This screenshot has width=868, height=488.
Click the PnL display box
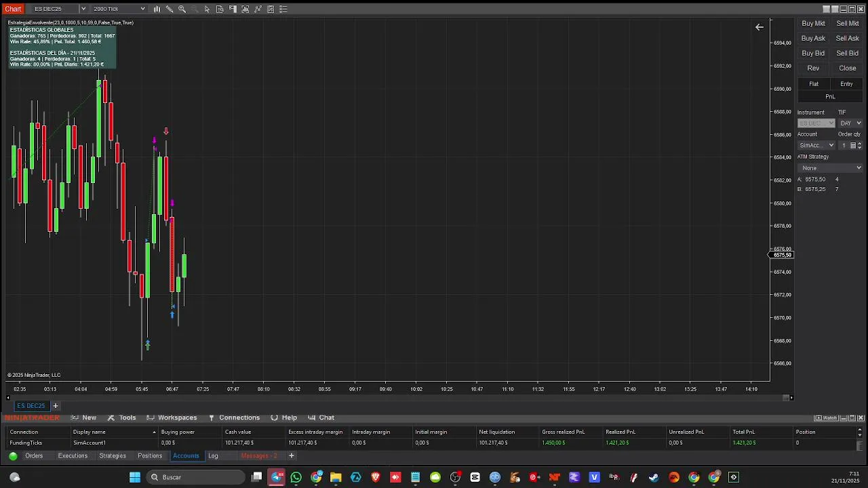pyautogui.click(x=830, y=97)
